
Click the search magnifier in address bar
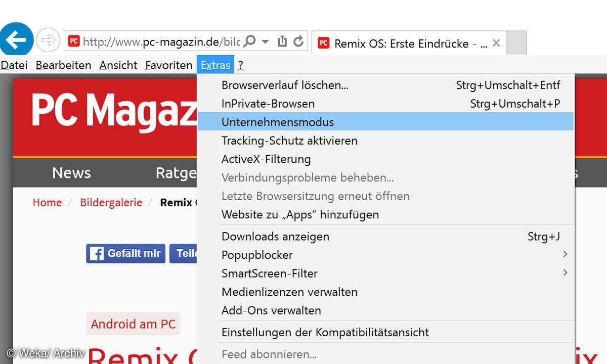pos(249,41)
